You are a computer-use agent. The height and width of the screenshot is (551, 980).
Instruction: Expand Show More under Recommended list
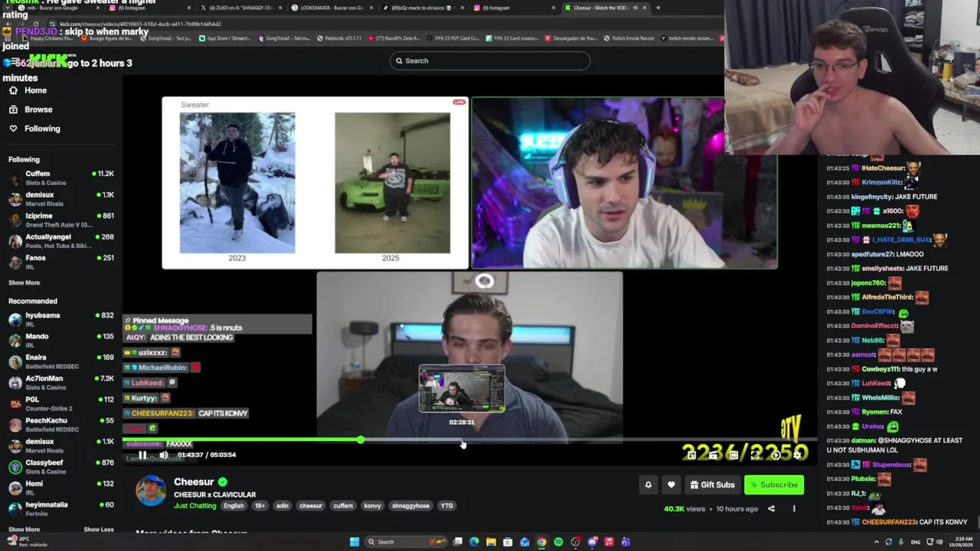click(24, 529)
